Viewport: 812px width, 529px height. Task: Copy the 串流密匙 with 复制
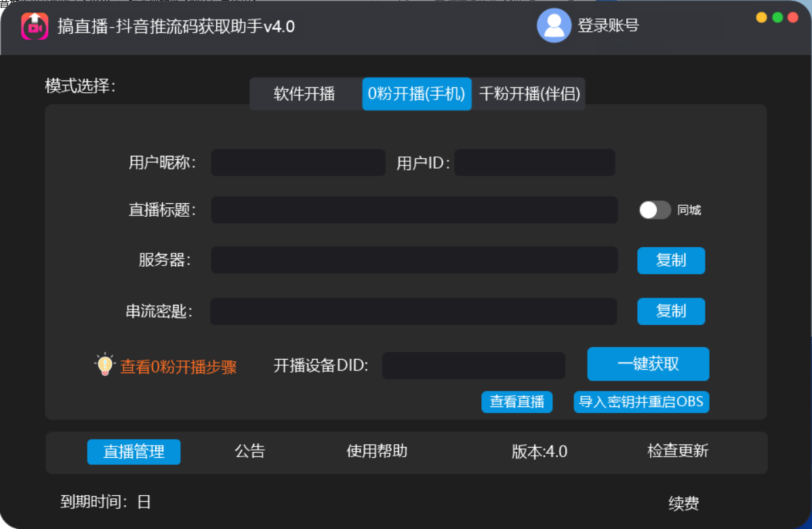[x=671, y=312]
